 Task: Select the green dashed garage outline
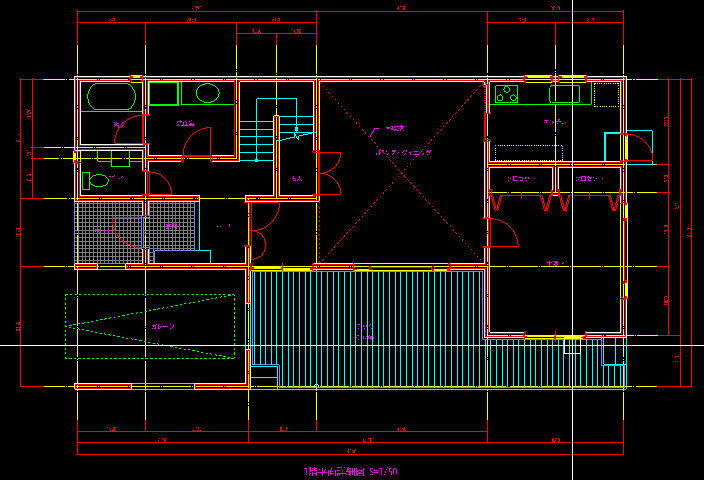coord(150,326)
